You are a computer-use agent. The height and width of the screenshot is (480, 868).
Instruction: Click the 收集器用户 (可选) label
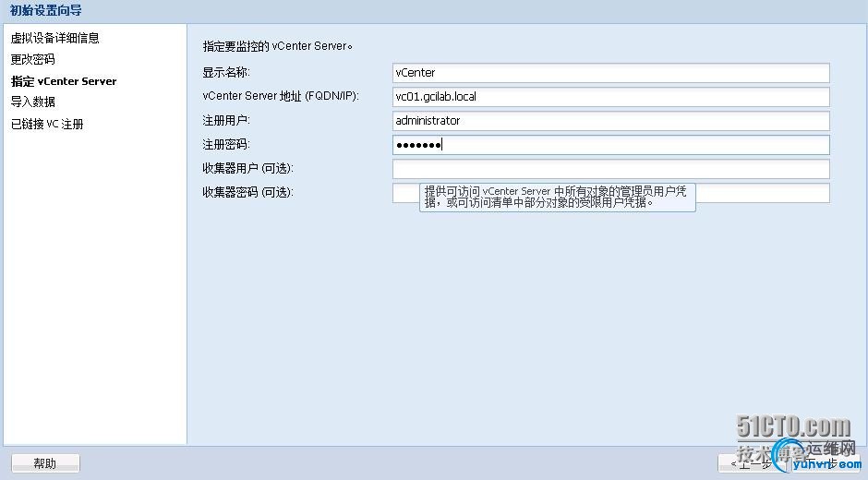tap(247, 168)
